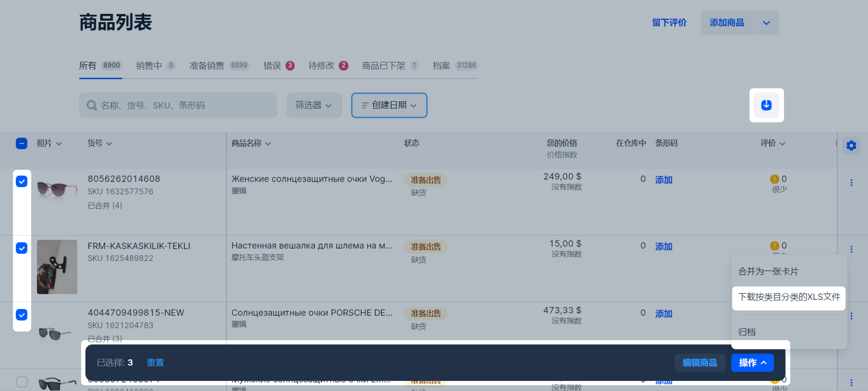Uncheck the FRM-KASKASKILIK-TEKLI product checkbox
This screenshot has width=868, height=391.
tap(22, 248)
